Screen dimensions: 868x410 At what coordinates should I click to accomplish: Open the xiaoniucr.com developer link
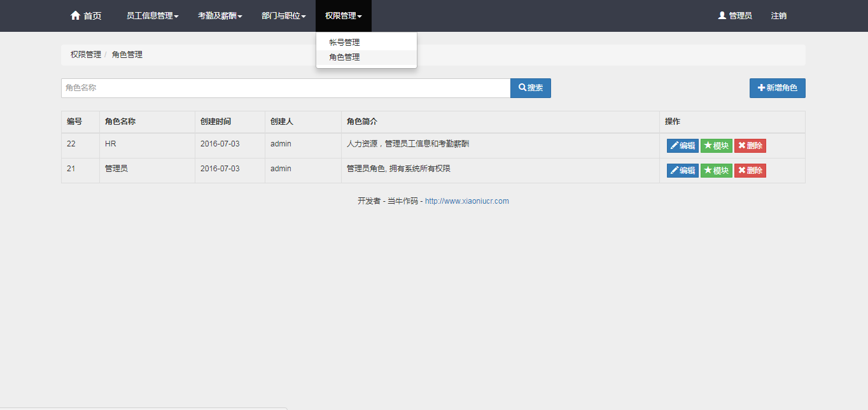pyautogui.click(x=466, y=201)
